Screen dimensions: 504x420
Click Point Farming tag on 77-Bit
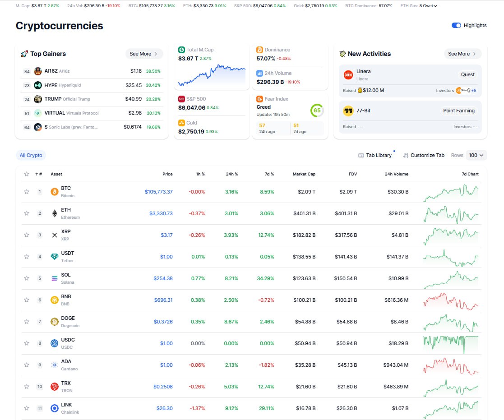(x=459, y=111)
